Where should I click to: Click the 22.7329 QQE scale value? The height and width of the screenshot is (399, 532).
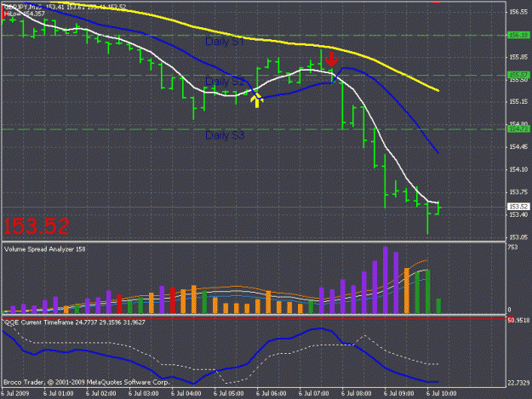click(x=518, y=383)
